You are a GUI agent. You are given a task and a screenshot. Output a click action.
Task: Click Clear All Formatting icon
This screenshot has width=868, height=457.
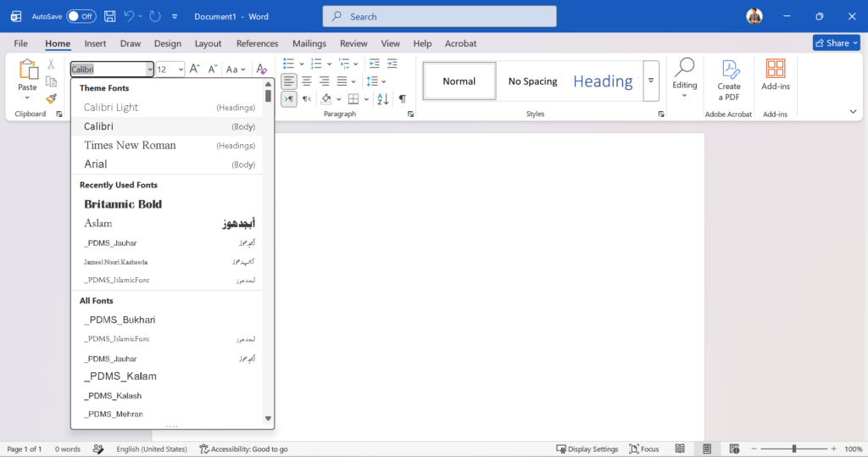click(x=261, y=70)
